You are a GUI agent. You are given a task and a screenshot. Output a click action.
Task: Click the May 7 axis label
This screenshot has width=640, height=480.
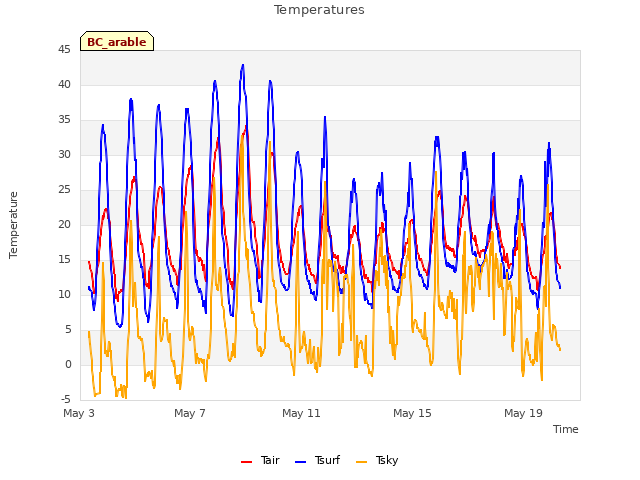tap(190, 413)
